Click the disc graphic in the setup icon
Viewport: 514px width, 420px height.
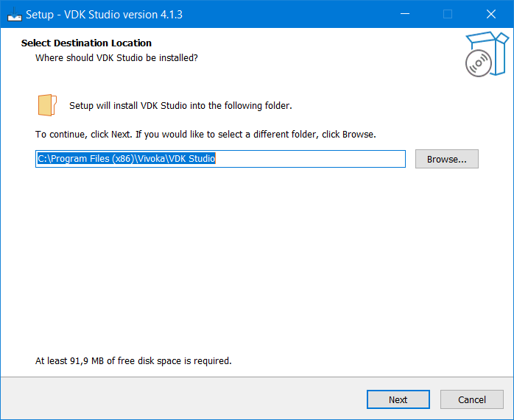478,63
